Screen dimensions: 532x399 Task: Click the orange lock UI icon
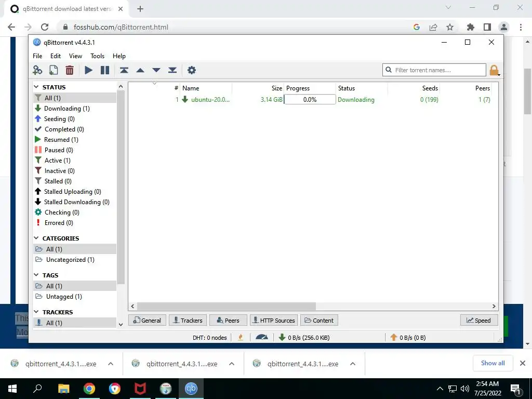(494, 70)
